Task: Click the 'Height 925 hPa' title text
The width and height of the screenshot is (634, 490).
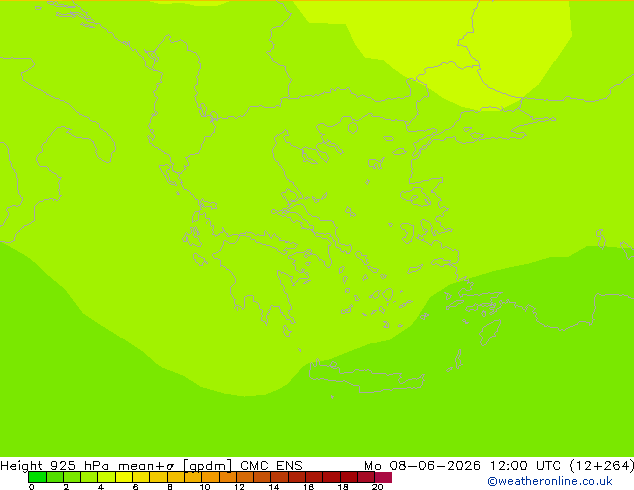Action: click(x=55, y=465)
